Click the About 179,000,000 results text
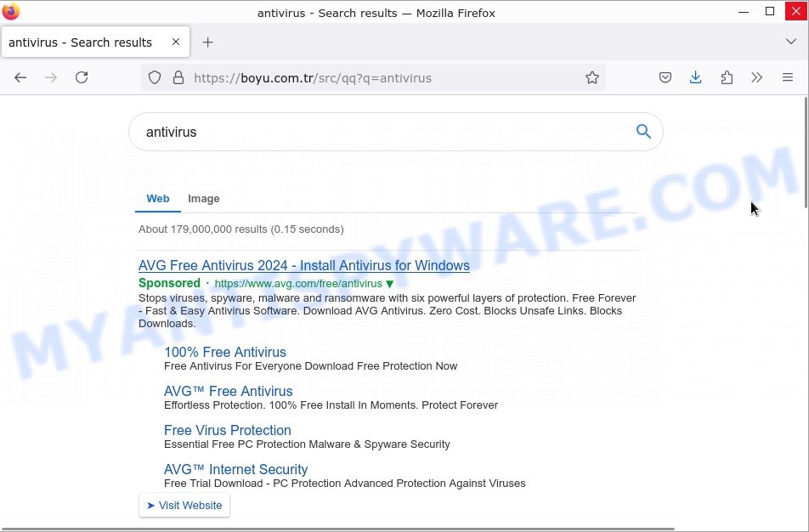The width and height of the screenshot is (809, 532). 241,229
